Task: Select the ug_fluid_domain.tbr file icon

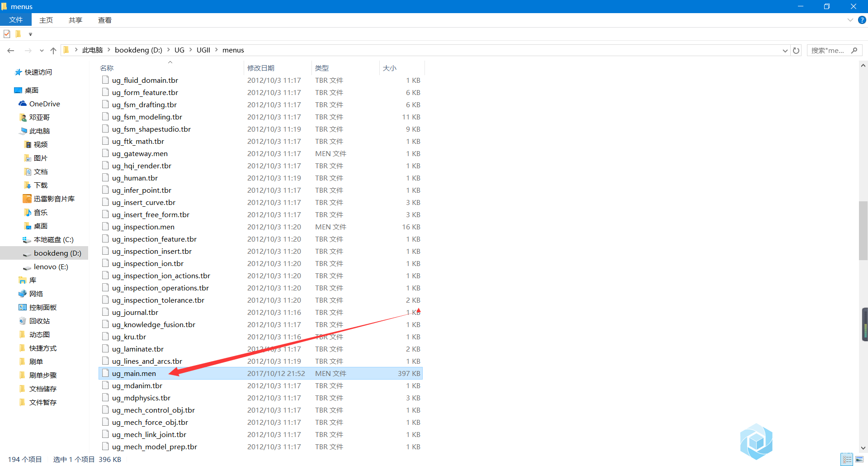Action: pos(105,80)
